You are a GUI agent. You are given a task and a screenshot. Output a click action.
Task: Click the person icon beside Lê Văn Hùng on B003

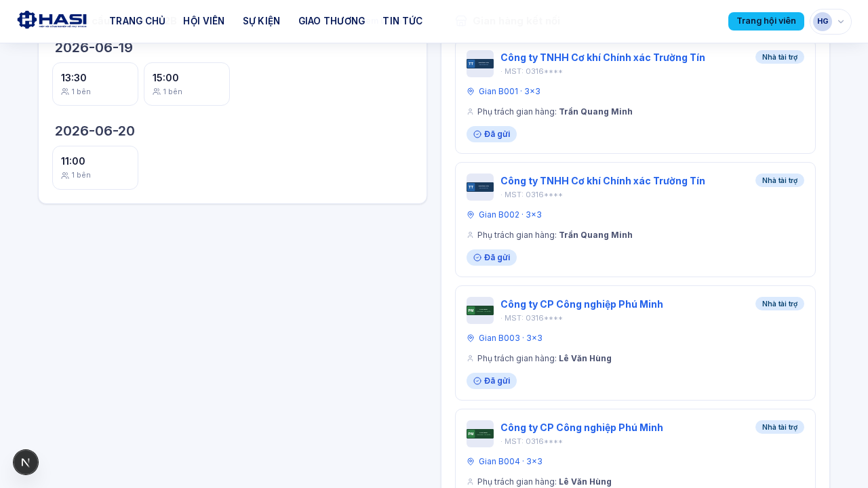[471, 359]
